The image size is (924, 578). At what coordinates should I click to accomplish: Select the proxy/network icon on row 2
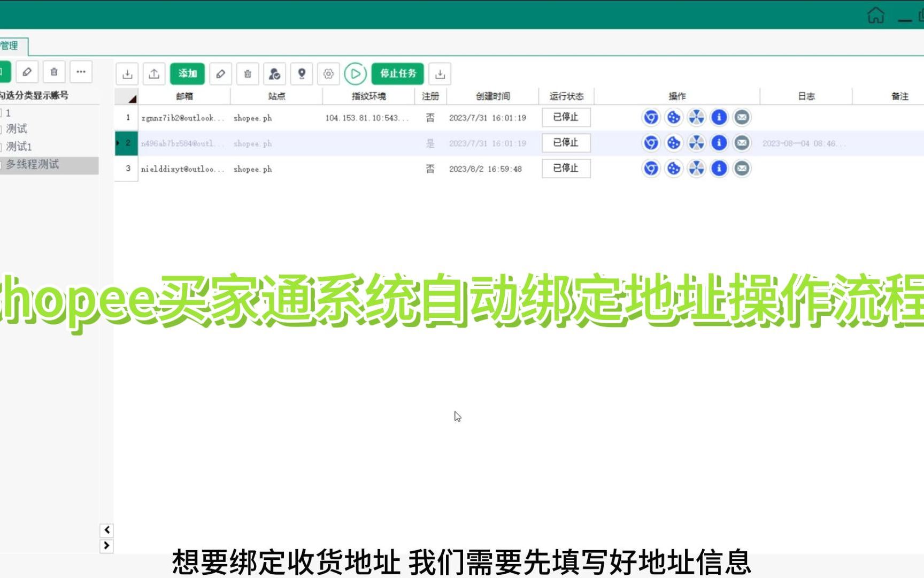pos(696,143)
